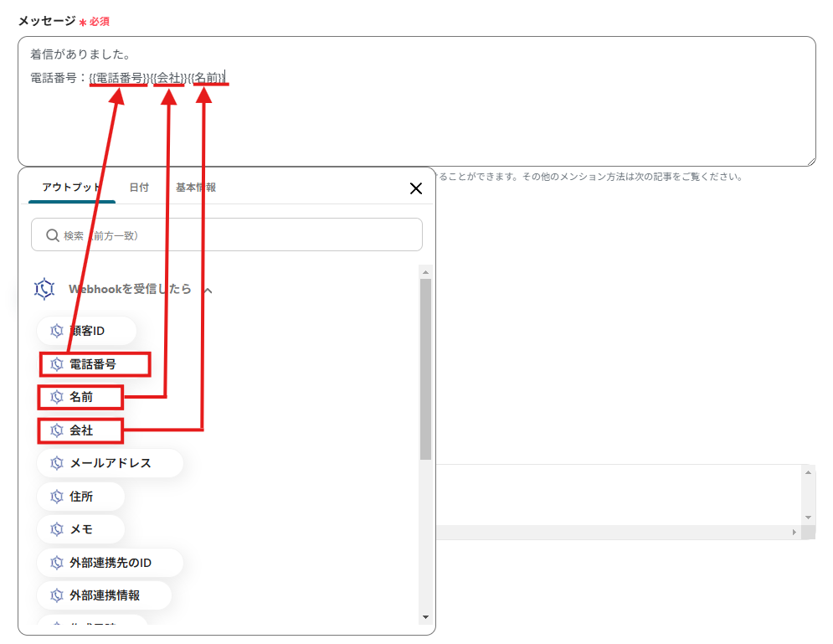Image resolution: width=833 pixels, height=644 pixels.
Task: Switch to the アウトプット tab
Action: coord(72,188)
